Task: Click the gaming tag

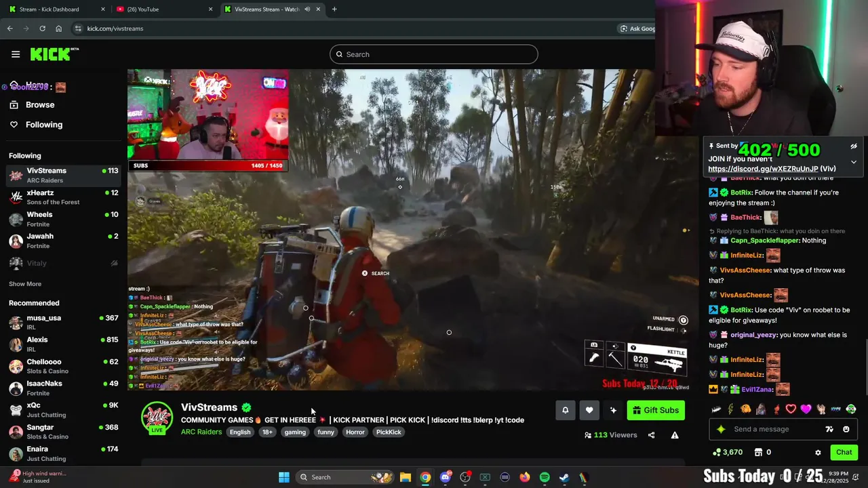Action: click(x=295, y=432)
